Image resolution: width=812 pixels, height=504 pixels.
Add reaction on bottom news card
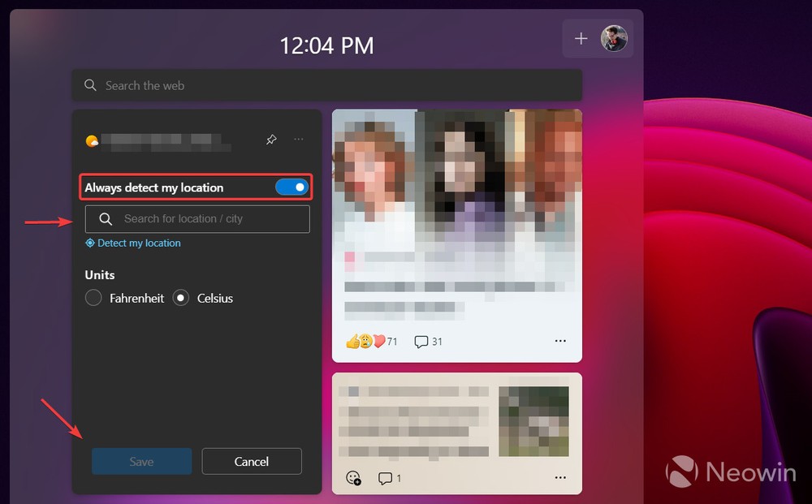click(x=353, y=477)
